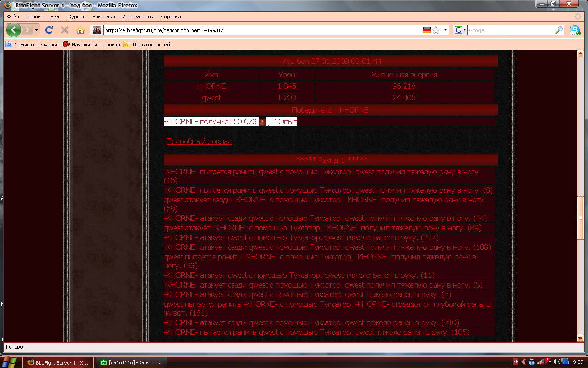Open the volume control in system tray
The image size is (588, 368).
(556, 362)
